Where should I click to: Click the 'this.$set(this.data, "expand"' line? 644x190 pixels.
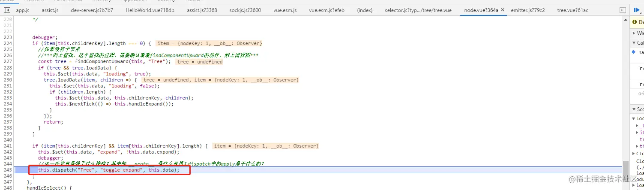108,152
